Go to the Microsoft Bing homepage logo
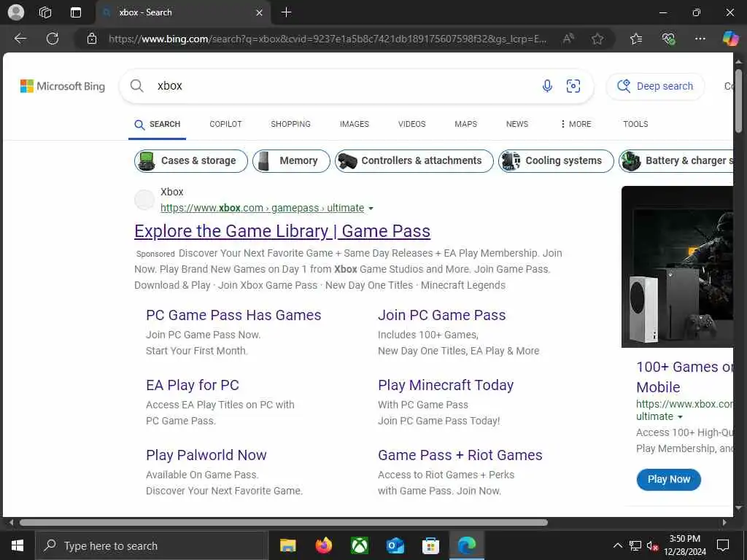The height and width of the screenshot is (560, 747). pyautogui.click(x=63, y=86)
